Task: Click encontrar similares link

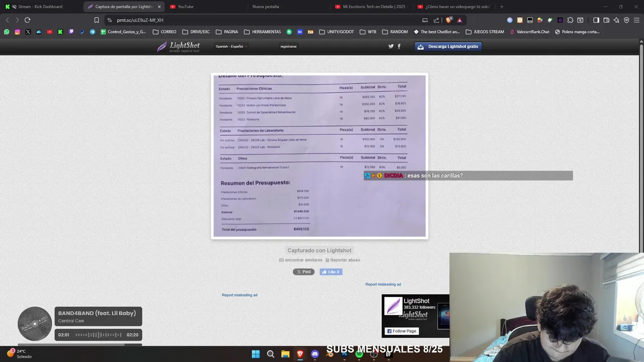Action: pos(300,260)
